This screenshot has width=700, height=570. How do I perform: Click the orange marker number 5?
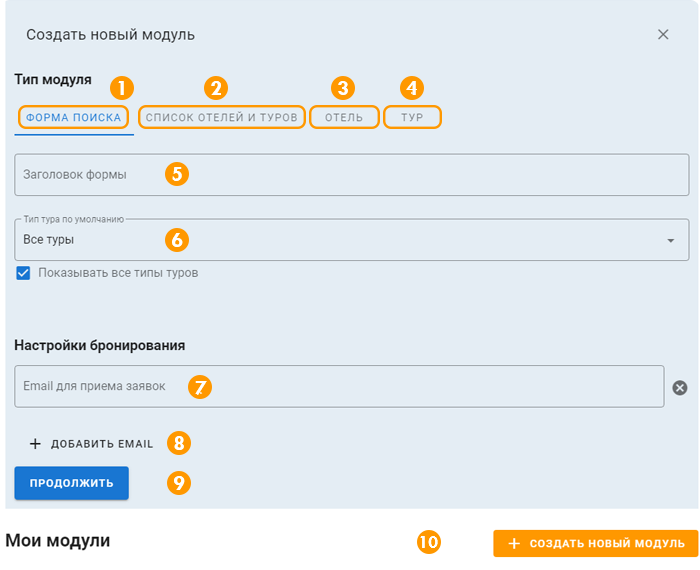tap(177, 174)
